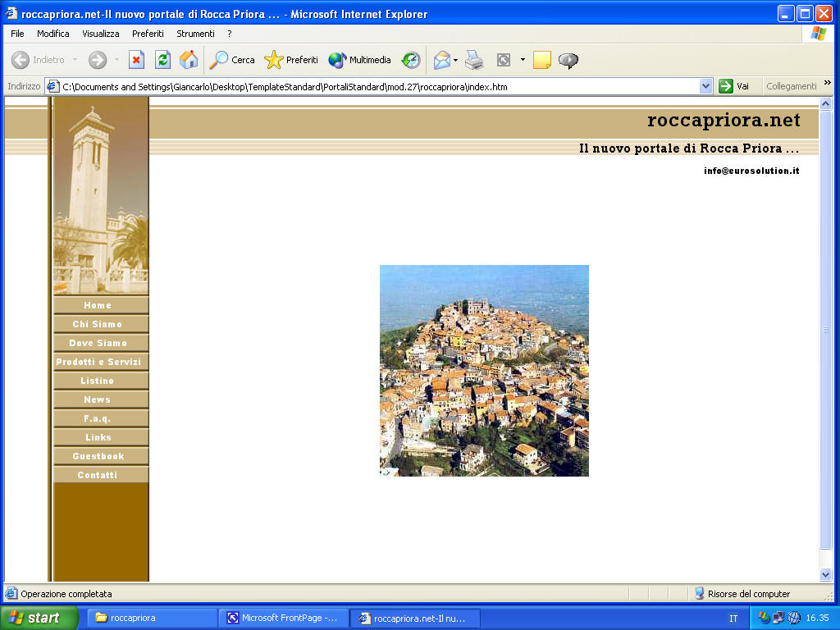
Task: Click the Rocca Priora aerial town photo
Action: tap(484, 371)
